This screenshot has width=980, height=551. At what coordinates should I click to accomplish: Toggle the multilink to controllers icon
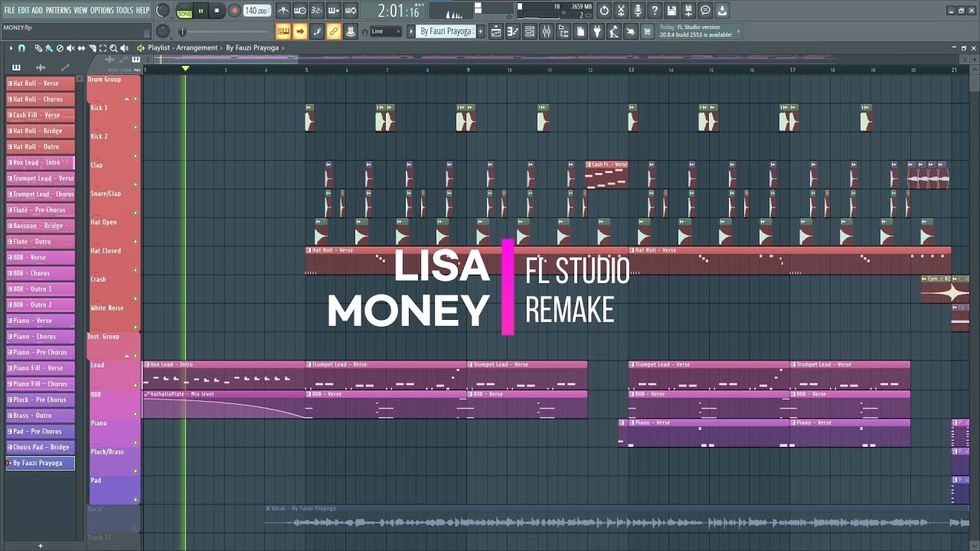click(x=334, y=31)
